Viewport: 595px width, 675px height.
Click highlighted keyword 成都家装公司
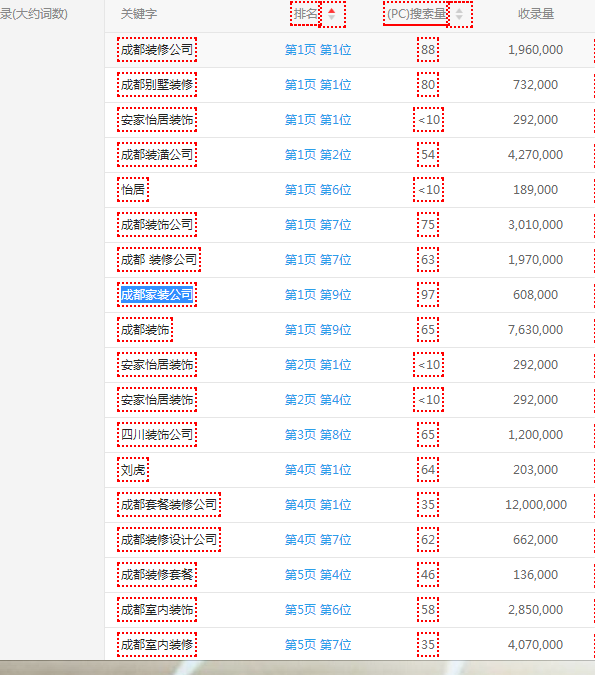point(157,294)
